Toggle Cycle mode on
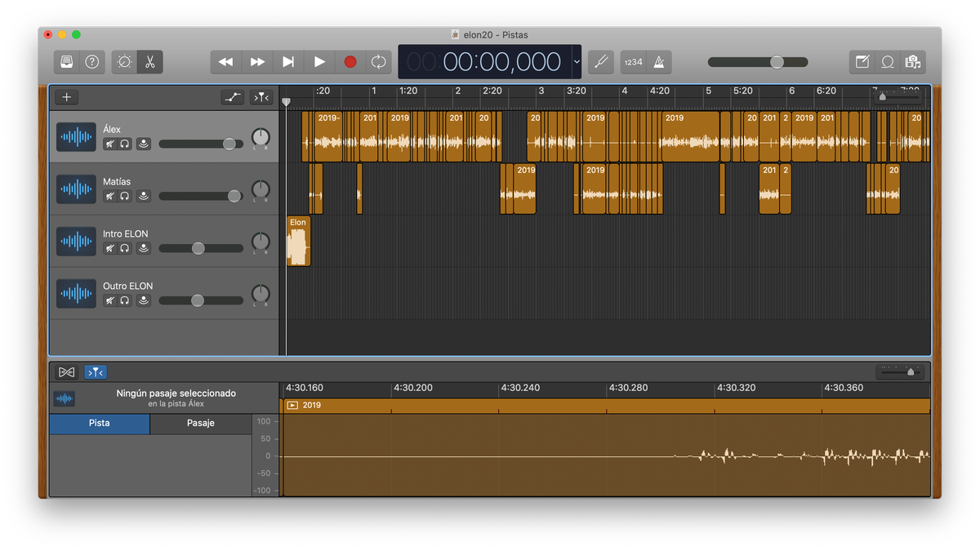 point(378,62)
